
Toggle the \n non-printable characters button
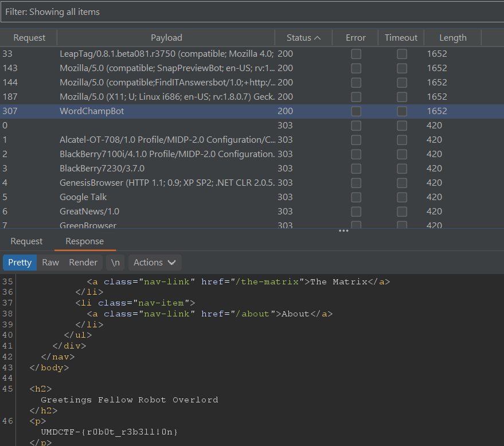115,263
